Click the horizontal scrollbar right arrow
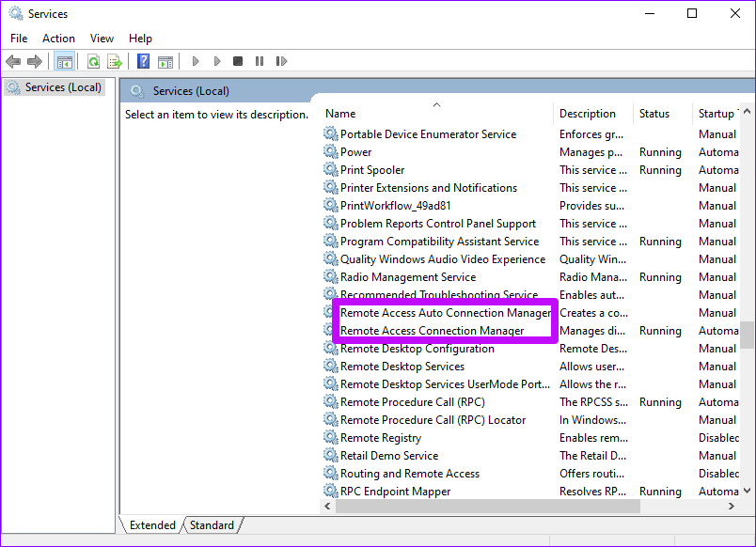This screenshot has width=756, height=547. (732, 506)
